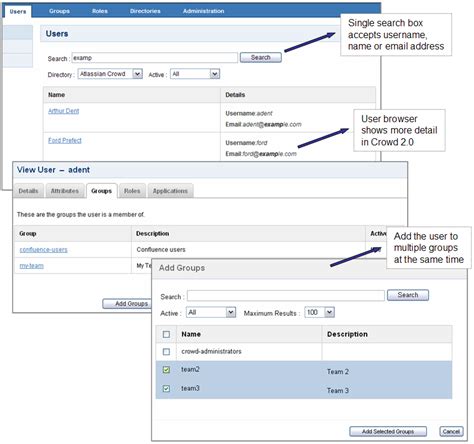Viewport: 474px width, 444px height.
Task: Expand the Active dropdown in Add Groups
Action: point(211,312)
